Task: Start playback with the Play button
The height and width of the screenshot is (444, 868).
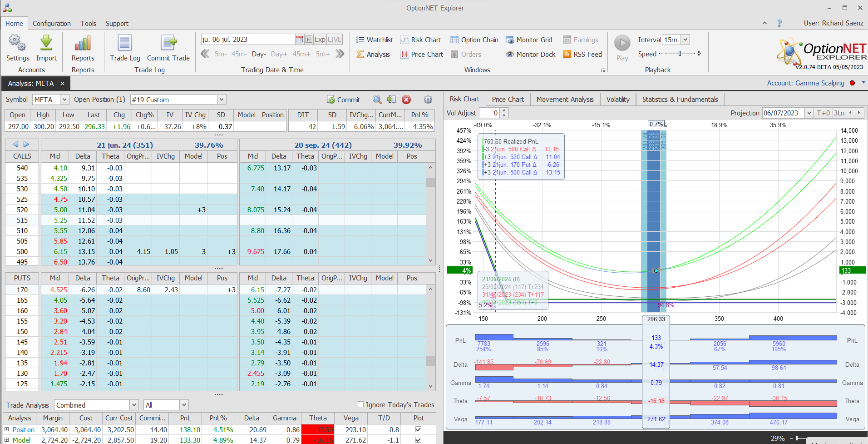Action: point(622,43)
